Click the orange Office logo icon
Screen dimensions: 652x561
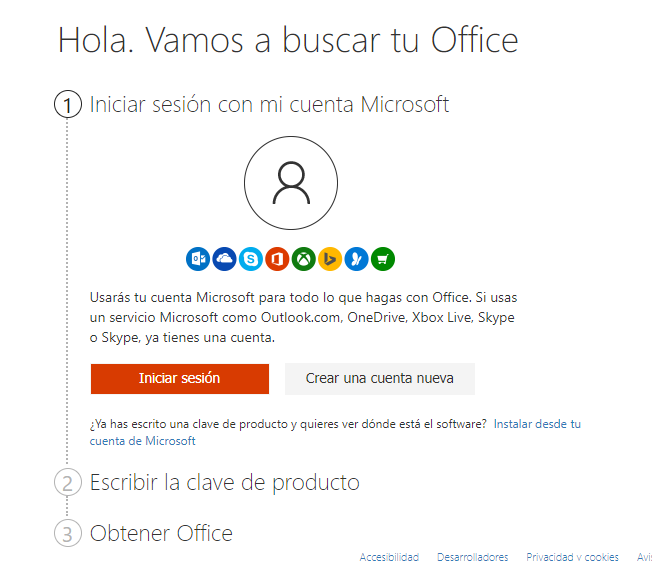pyautogui.click(x=277, y=259)
